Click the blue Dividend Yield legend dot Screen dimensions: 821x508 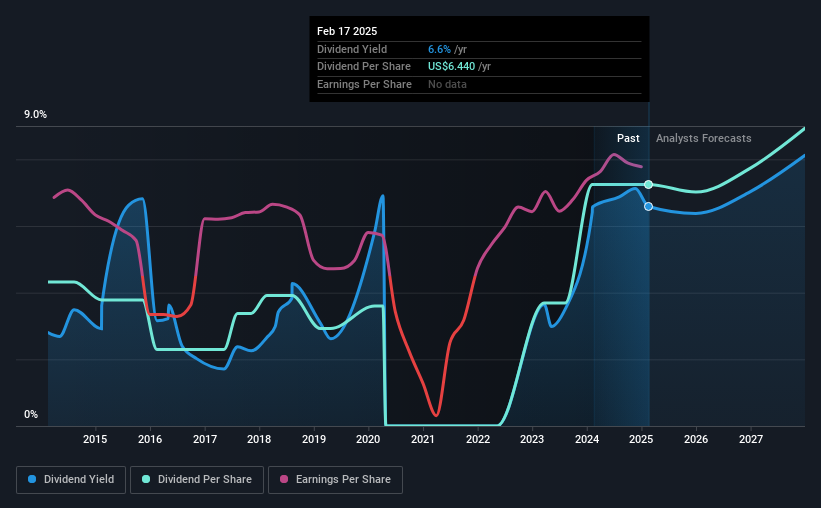tap(32, 479)
